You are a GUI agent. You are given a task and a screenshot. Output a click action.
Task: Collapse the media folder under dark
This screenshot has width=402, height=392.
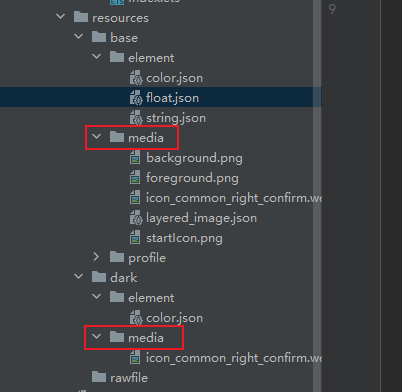tap(97, 336)
